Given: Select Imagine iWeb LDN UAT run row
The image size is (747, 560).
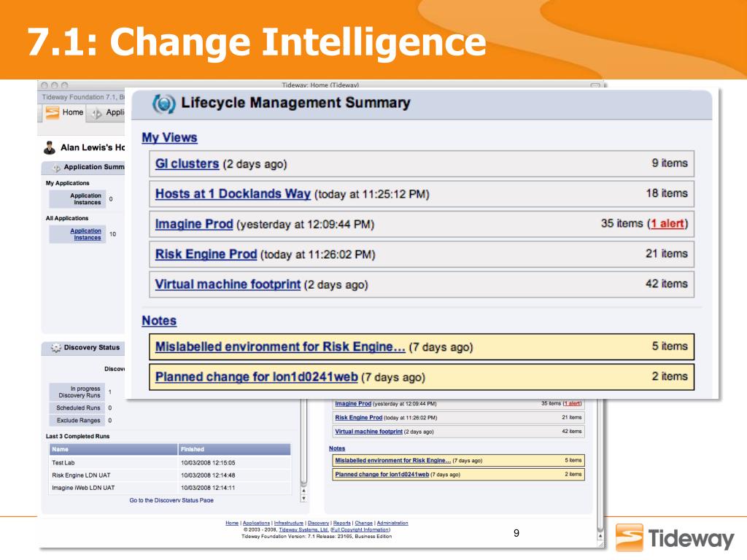Looking at the screenshot, I should click(169, 488).
